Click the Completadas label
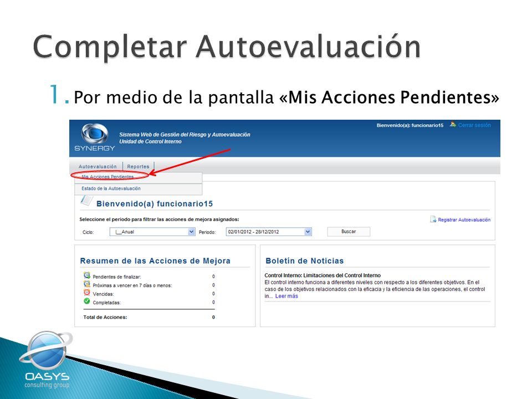The height and width of the screenshot is (399, 532). pos(106,303)
